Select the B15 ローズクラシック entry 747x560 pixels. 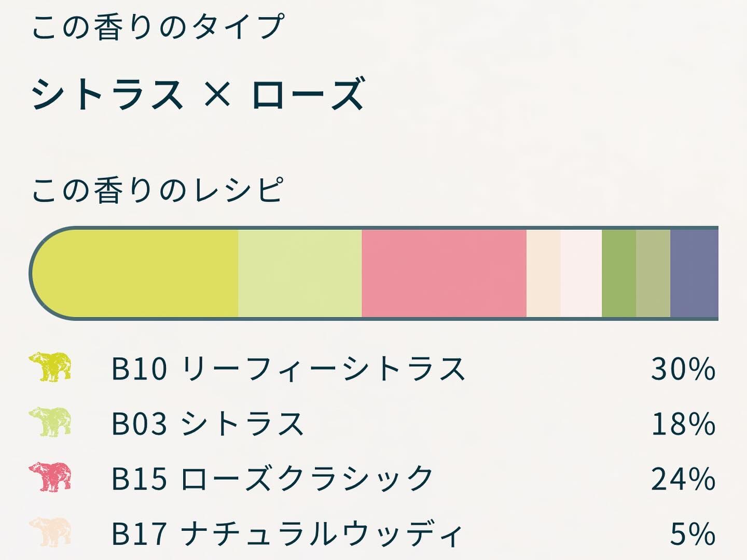click(272, 478)
